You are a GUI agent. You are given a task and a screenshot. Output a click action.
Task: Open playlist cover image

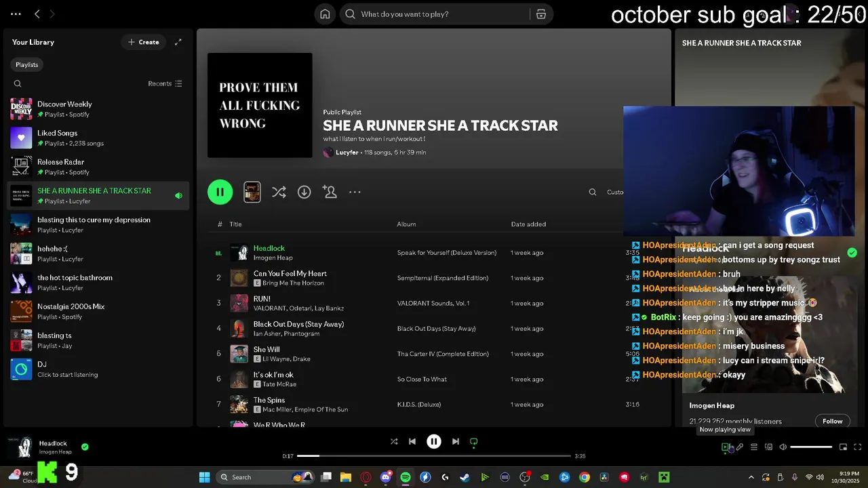[260, 105]
